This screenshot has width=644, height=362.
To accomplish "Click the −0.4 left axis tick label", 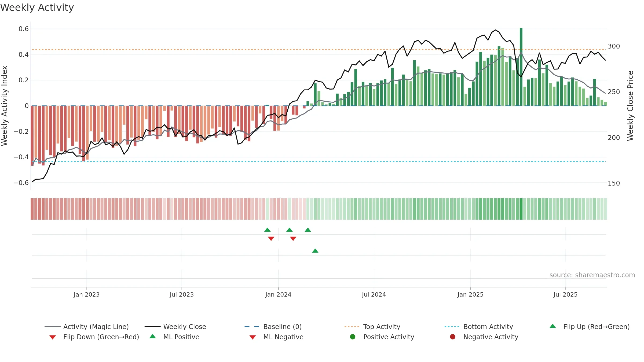I will coord(21,157).
